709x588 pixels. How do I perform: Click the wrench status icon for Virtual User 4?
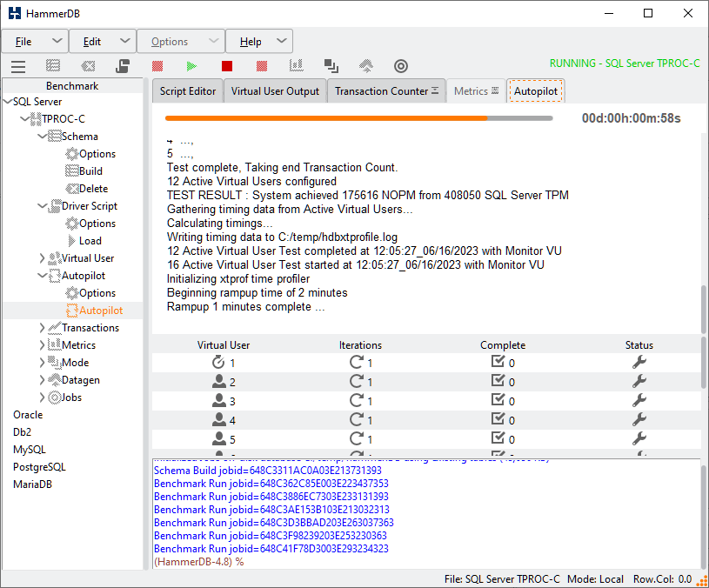click(639, 419)
